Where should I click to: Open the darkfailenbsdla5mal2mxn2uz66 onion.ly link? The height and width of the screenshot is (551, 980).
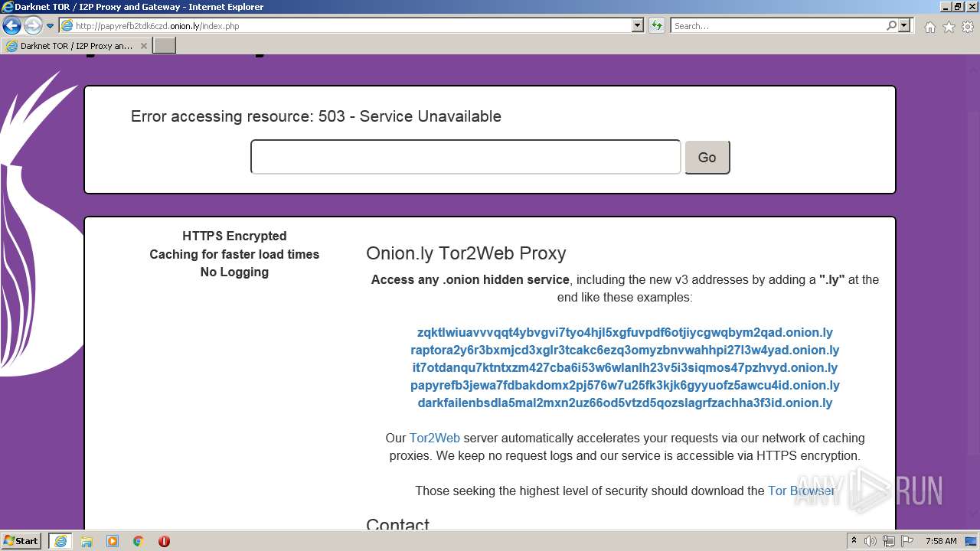(x=625, y=403)
